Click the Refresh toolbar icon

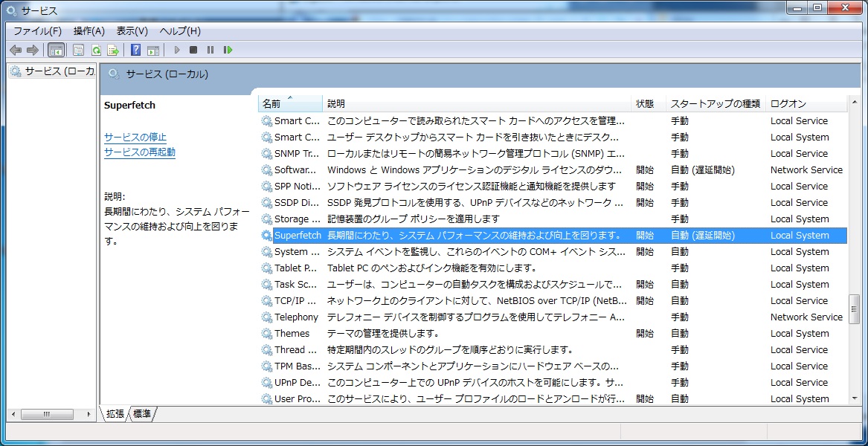pos(96,50)
